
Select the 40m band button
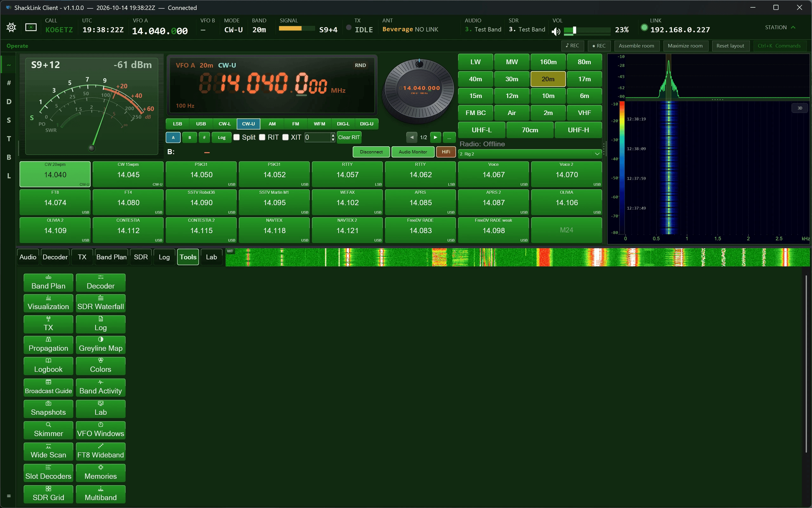click(475, 79)
